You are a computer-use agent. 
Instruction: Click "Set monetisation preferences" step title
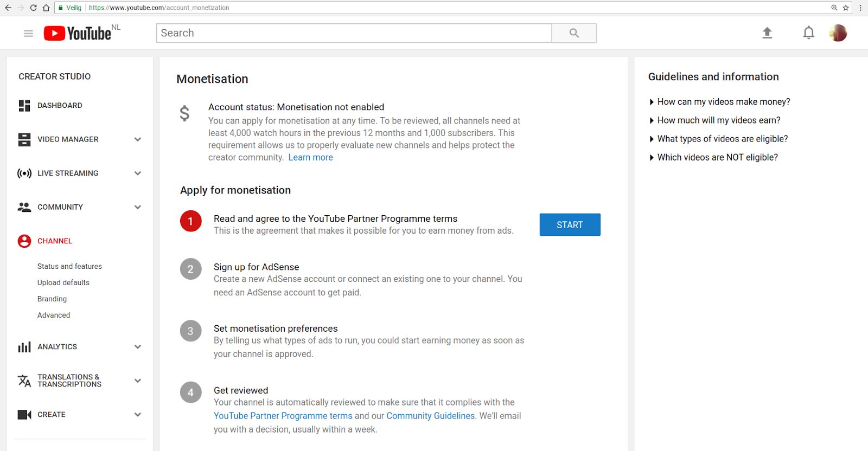(276, 328)
